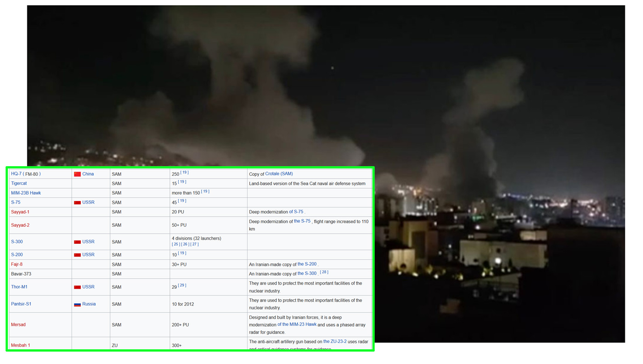Image resolution: width=643 pixels, height=364 pixels.
Task: Click citation [19] in the Tigercat row
Action: (182, 182)
